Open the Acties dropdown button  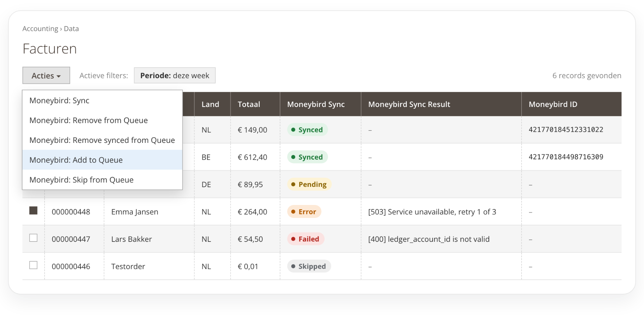pos(46,75)
